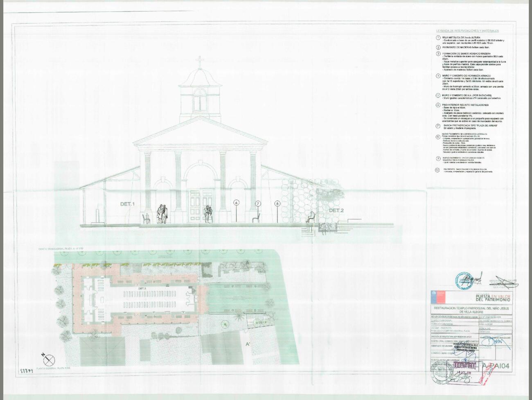Click circled marker 7 on the elevation
Image resolution: width=532 pixels, height=400 pixels.
point(258,203)
